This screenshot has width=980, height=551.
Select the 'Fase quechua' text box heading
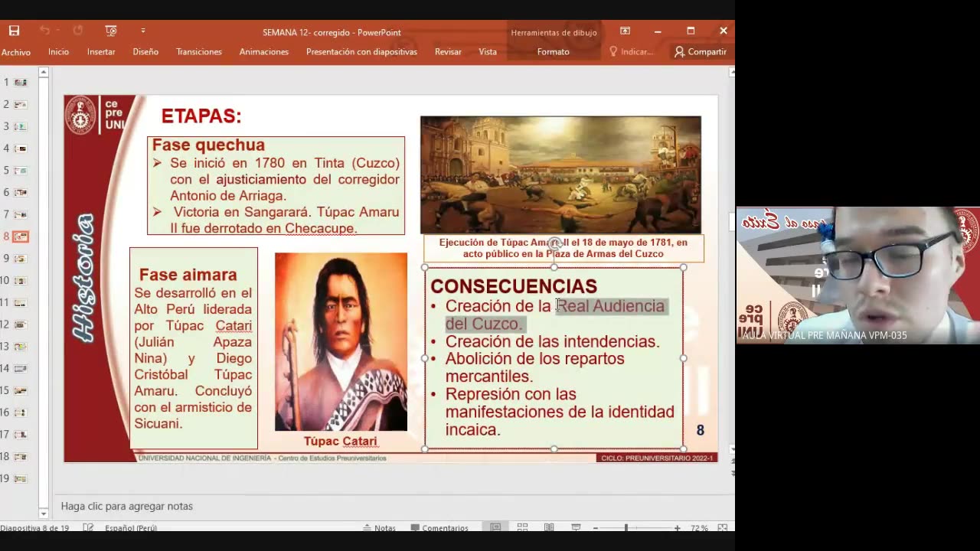[208, 145]
